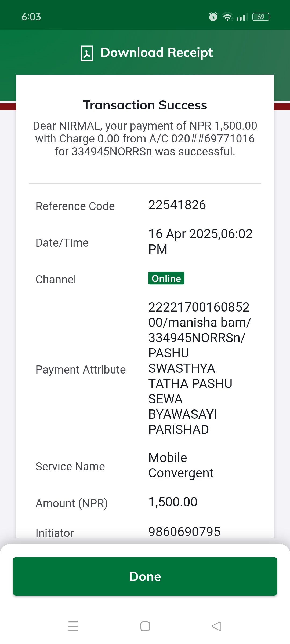Tap the Android home square icon
Screen dimensions: 290x644
tap(145, 626)
